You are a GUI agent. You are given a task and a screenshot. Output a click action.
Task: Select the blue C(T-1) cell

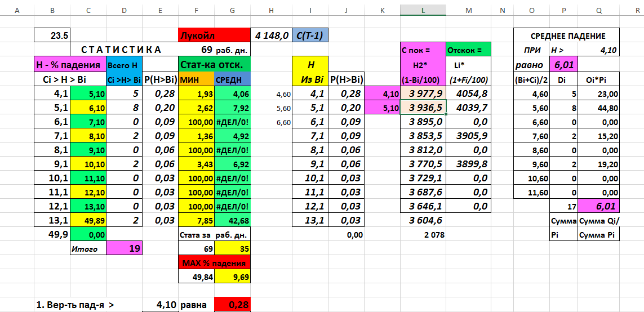pyautogui.click(x=310, y=35)
